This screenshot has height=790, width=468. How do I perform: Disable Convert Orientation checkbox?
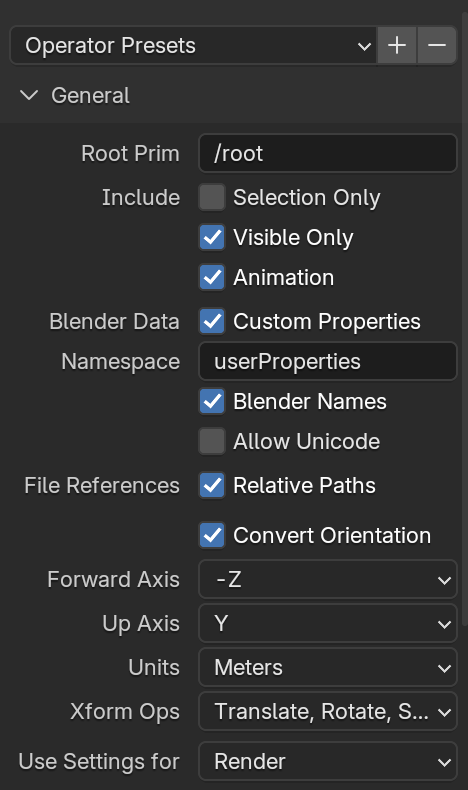click(212, 535)
